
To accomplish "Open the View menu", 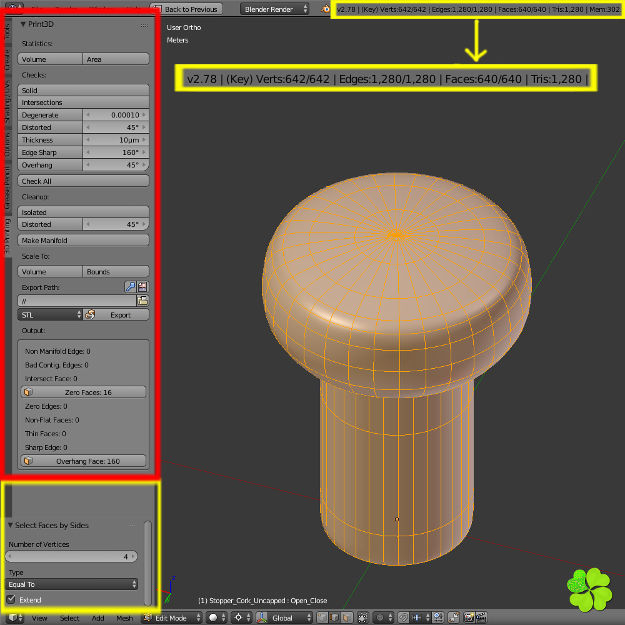I will point(39,618).
